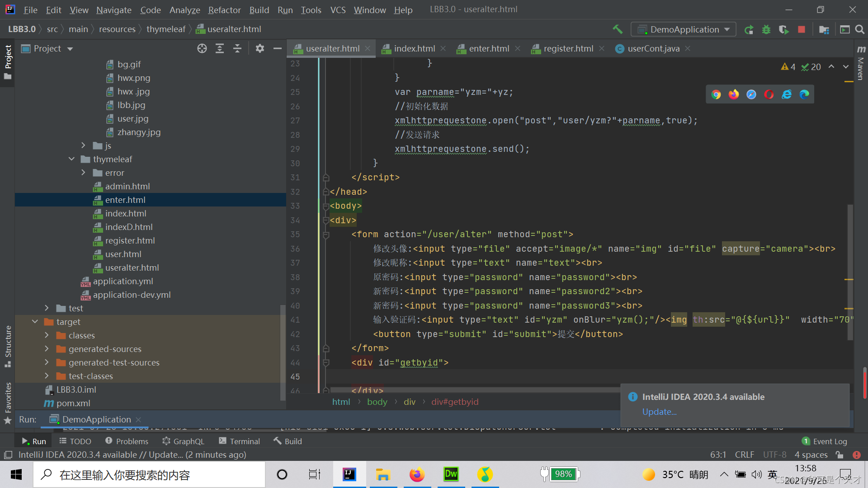The width and height of the screenshot is (868, 488).
Task: Click the red error indicator in status bar
Action: pyautogui.click(x=857, y=455)
